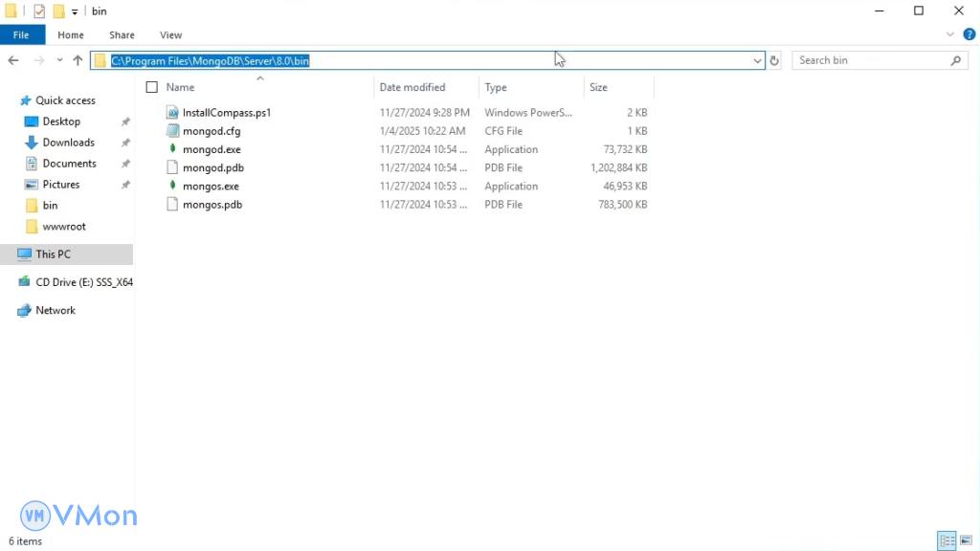
Task: Open the Customize Quick Access Toolbar dropdown
Action: pyautogui.click(x=75, y=11)
